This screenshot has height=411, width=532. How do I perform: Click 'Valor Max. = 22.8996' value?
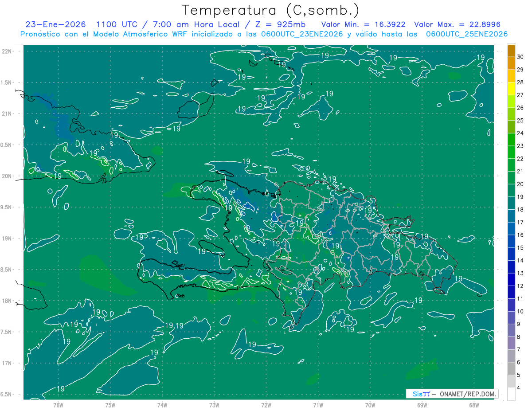[x=457, y=24]
